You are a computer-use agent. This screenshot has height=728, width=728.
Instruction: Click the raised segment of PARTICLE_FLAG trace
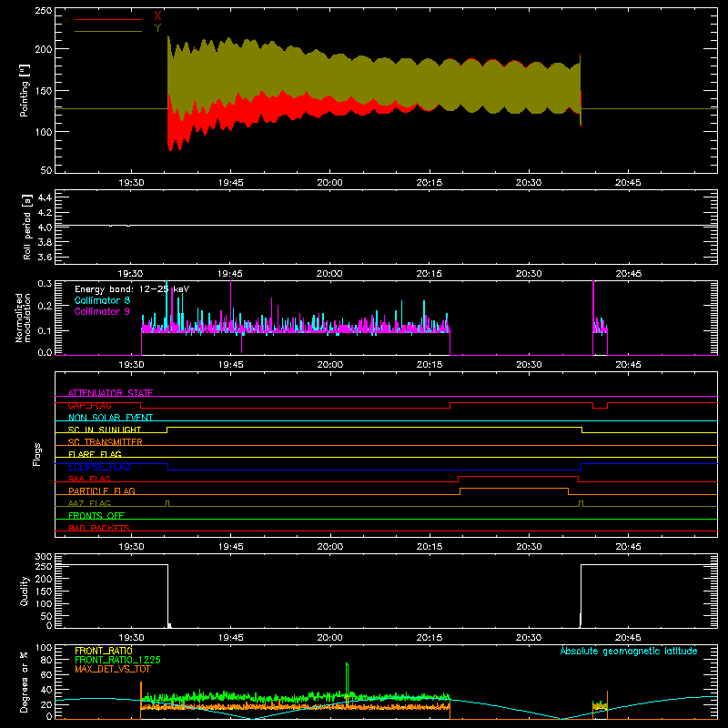(514, 489)
